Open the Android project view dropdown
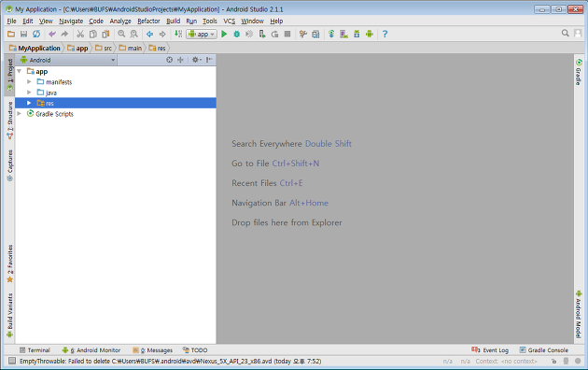This screenshot has height=370, width=588. [67, 60]
